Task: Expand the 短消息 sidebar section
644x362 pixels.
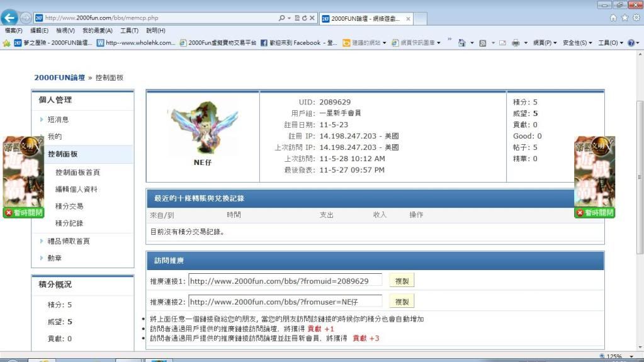Action: click(58, 120)
